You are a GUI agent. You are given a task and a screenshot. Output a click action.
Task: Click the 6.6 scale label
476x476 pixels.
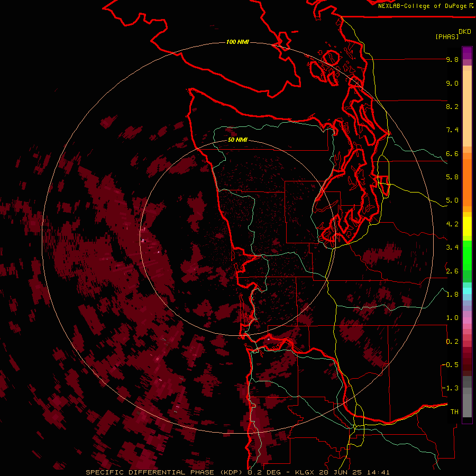452,153
